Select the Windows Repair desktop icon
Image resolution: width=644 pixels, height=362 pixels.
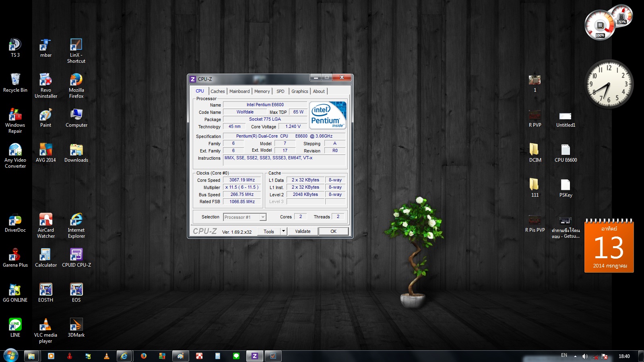15,121
